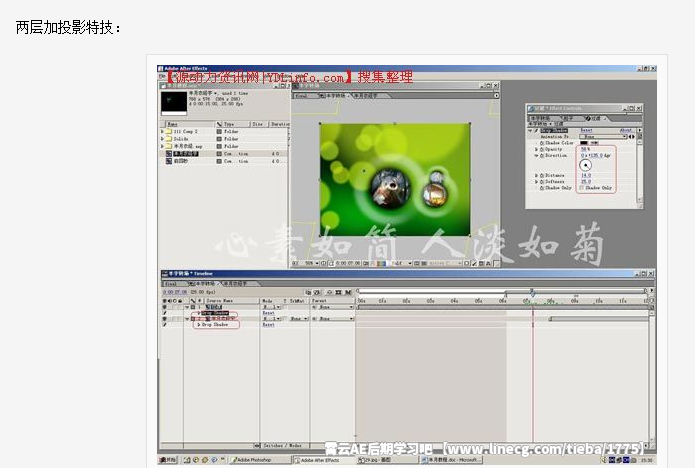Click the timeline current time display 0:00:07:06
The height and width of the screenshot is (468, 695).
point(175,292)
